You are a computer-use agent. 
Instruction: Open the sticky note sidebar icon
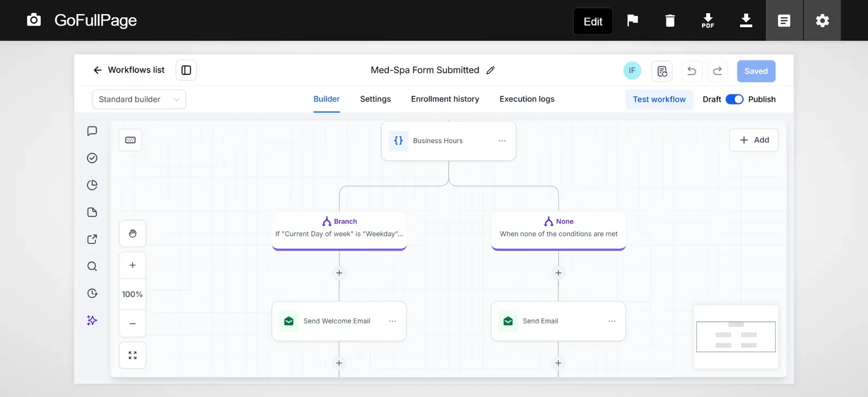click(92, 212)
